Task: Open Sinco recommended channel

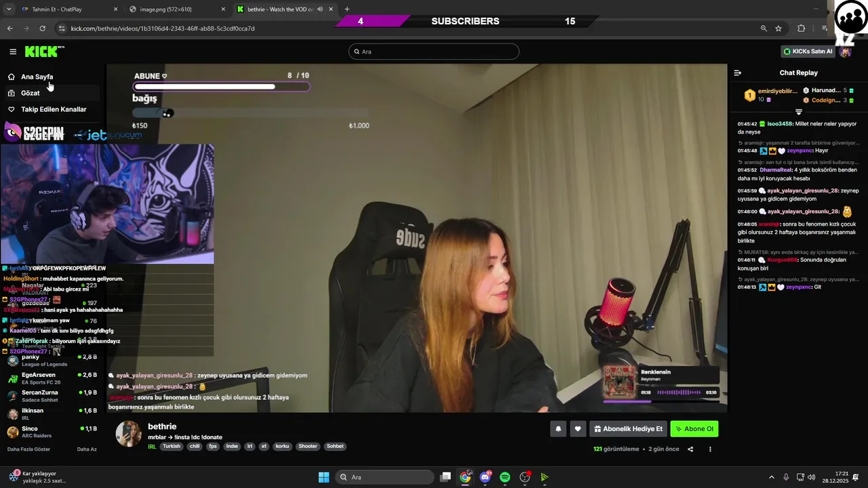Action: (x=53, y=432)
